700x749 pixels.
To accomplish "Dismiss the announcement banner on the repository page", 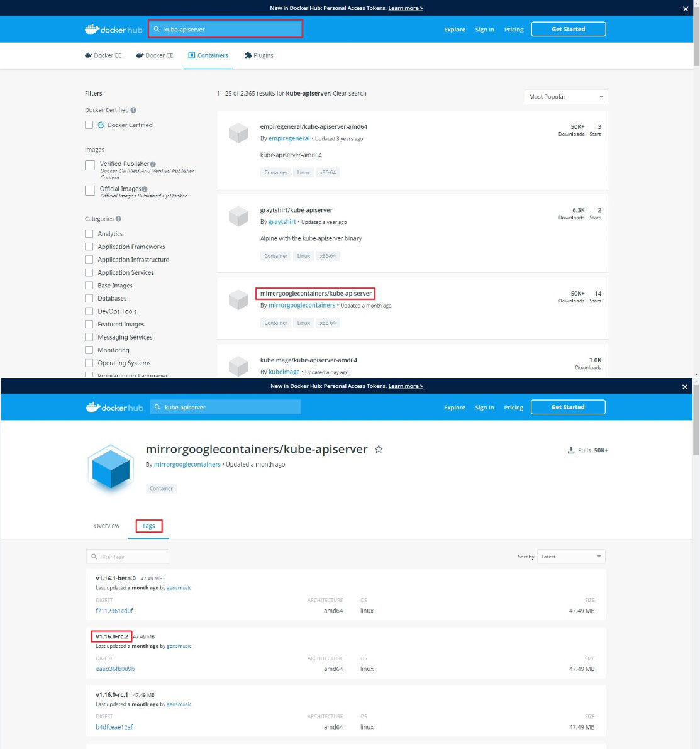I will [x=685, y=387].
